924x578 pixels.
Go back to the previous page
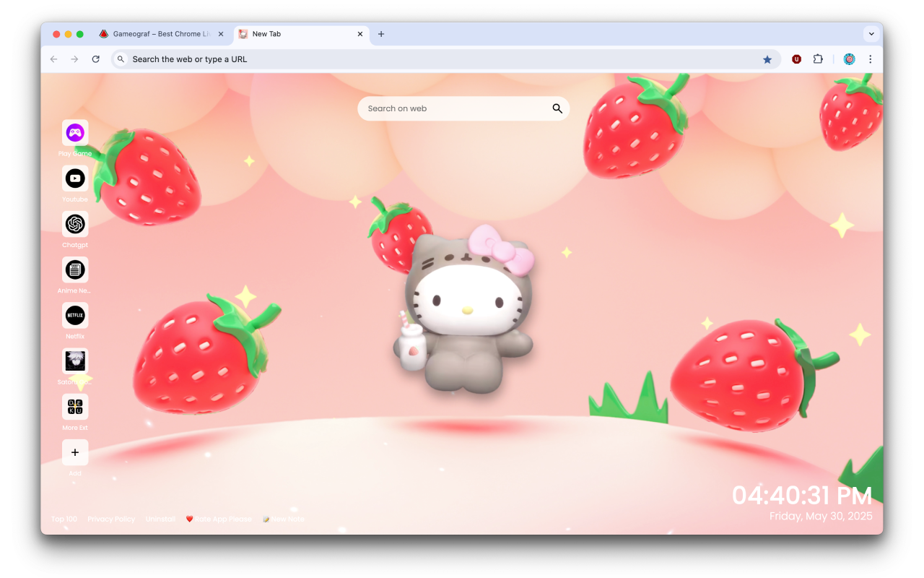tap(53, 59)
